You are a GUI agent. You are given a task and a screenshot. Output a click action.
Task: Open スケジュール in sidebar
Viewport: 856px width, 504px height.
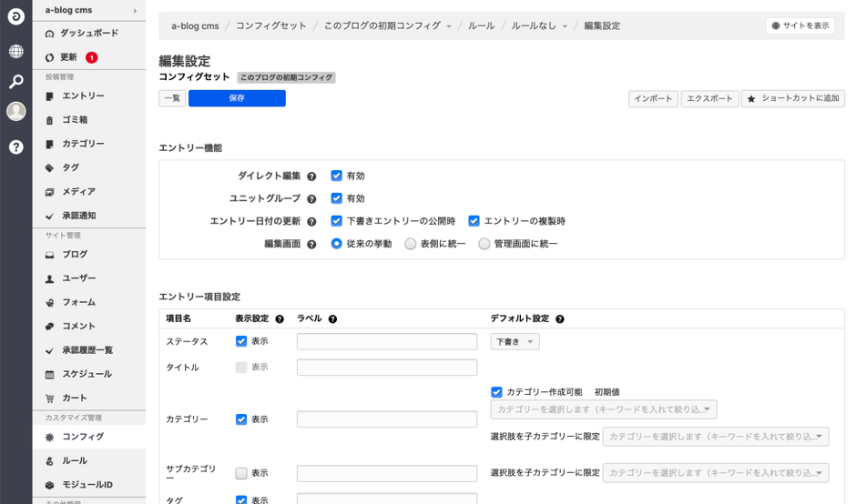[89, 375]
